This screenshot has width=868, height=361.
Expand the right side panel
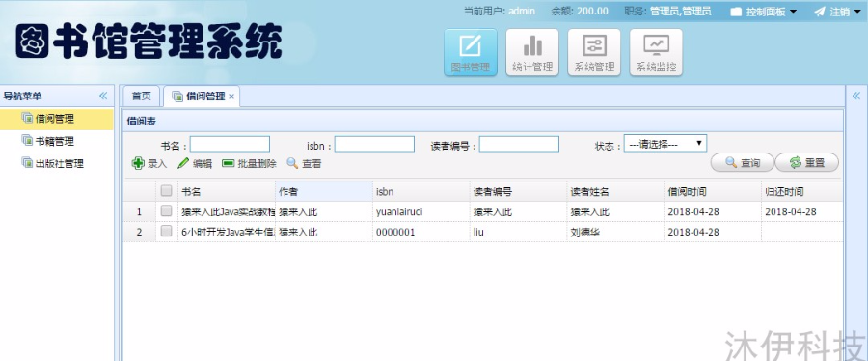point(856,96)
